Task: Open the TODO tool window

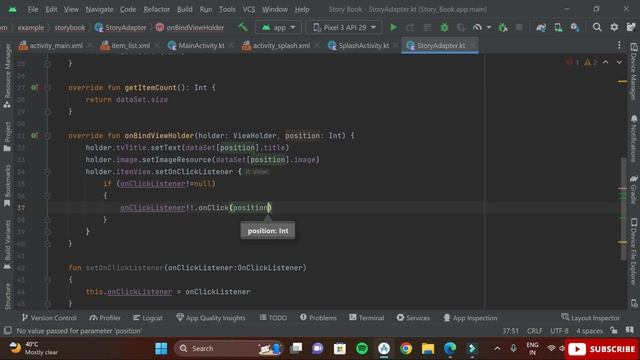Action: [273, 318]
